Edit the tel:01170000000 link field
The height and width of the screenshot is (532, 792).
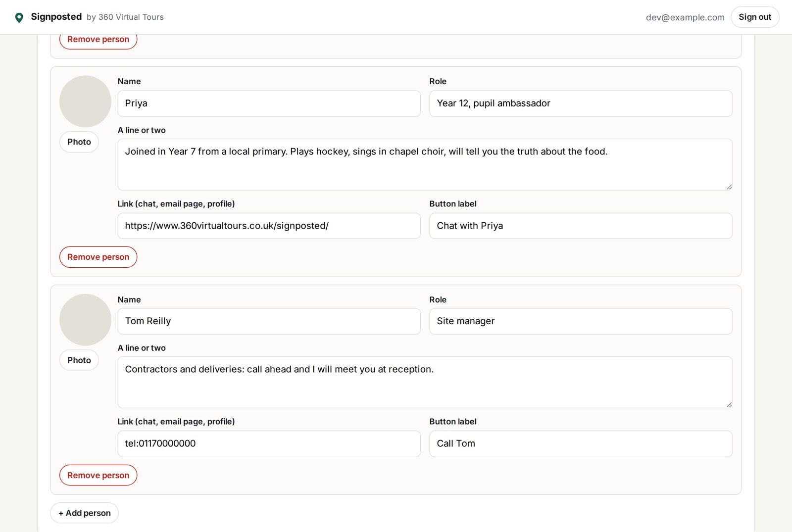point(269,444)
